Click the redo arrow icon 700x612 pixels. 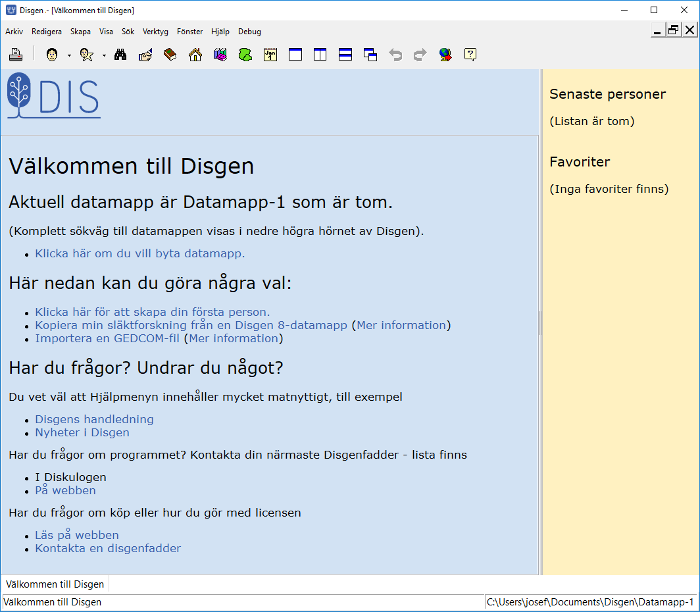tap(420, 55)
